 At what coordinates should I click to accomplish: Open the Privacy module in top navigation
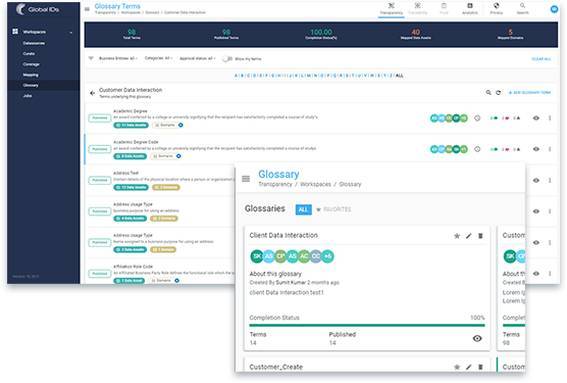click(x=496, y=9)
